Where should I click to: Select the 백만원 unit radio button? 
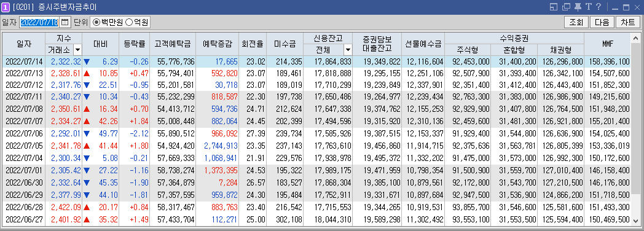coord(96,22)
